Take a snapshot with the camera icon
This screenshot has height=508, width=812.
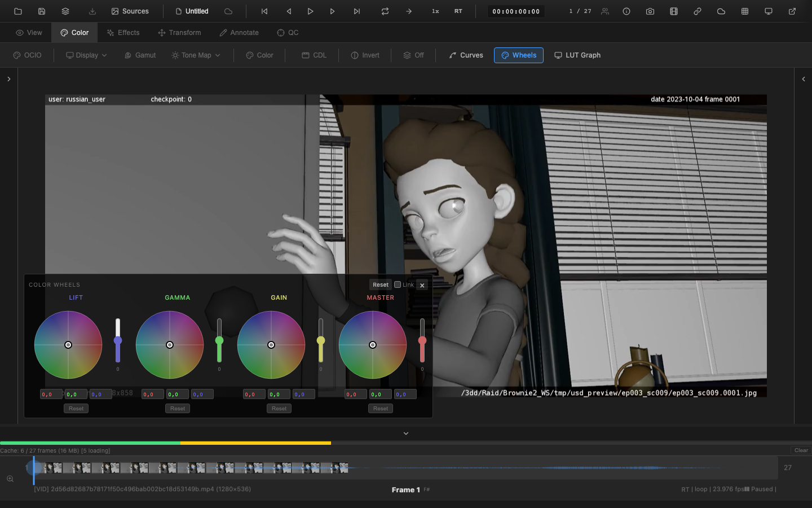point(650,11)
